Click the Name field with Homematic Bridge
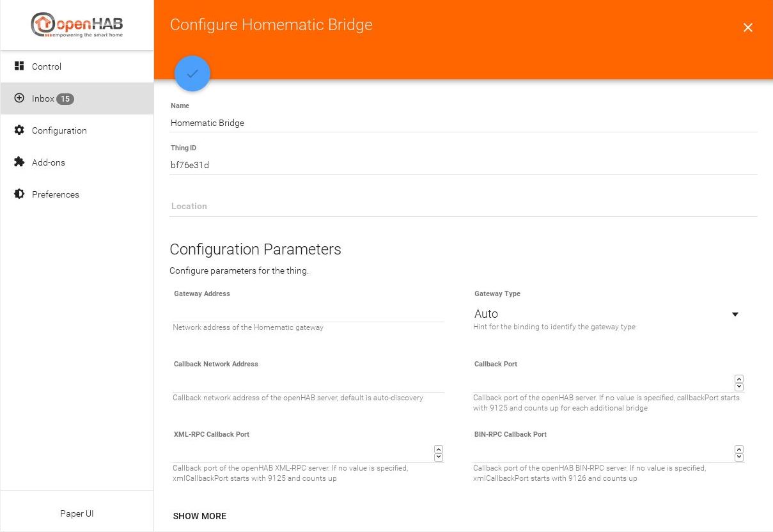 tap(464, 123)
